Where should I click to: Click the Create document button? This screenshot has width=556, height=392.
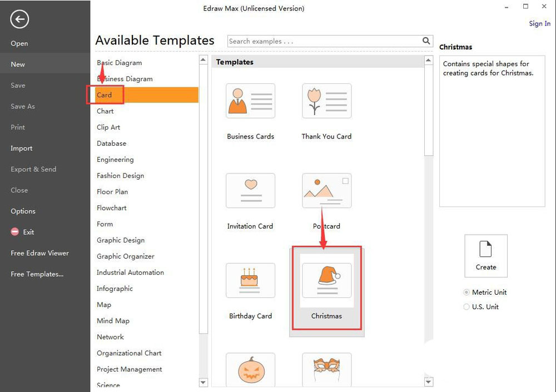[x=486, y=256]
